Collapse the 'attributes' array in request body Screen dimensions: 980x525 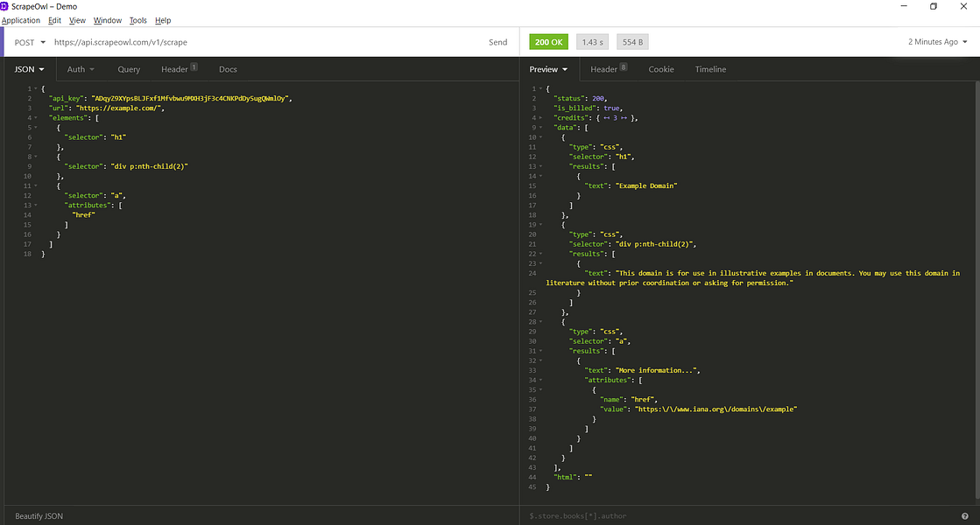coord(36,206)
